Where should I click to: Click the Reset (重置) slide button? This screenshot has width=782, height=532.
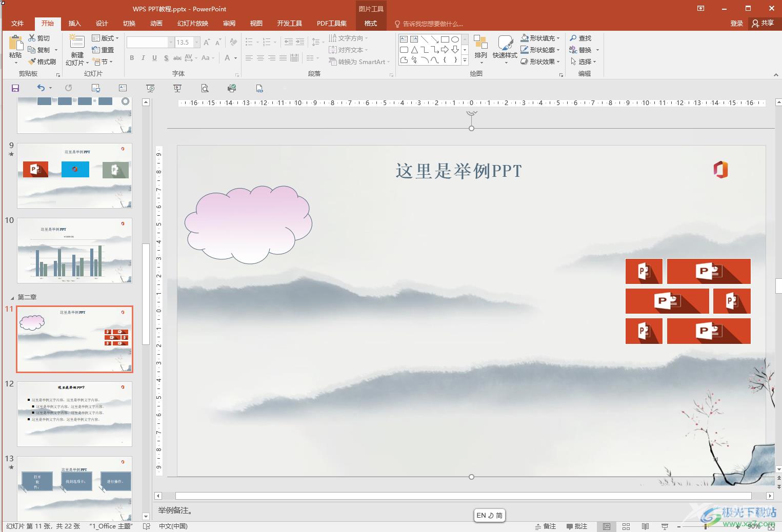[x=103, y=50]
